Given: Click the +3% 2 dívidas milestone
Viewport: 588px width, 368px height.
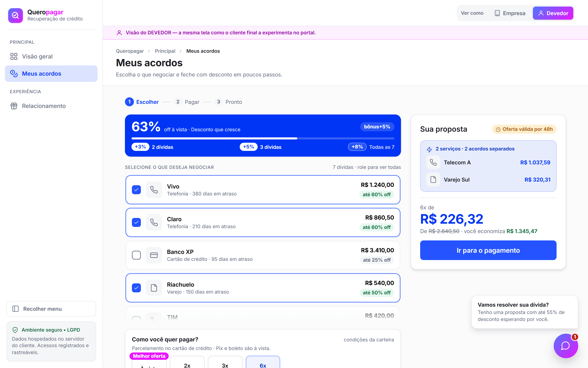Looking at the screenshot, I should 152,147.
